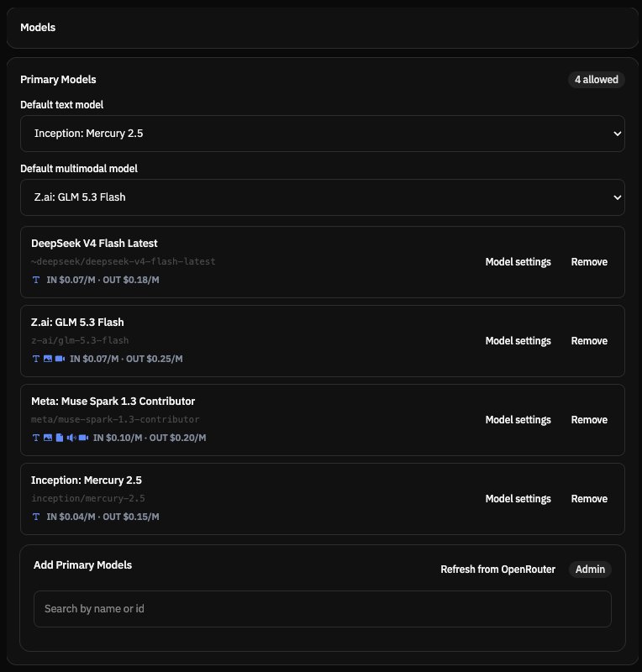Click the video camera icon on Muse Spark
This screenshot has width=642, height=672.
click(84, 438)
